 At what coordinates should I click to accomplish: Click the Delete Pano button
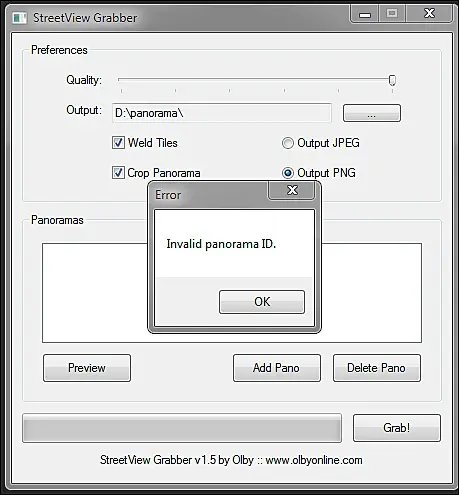(x=377, y=368)
